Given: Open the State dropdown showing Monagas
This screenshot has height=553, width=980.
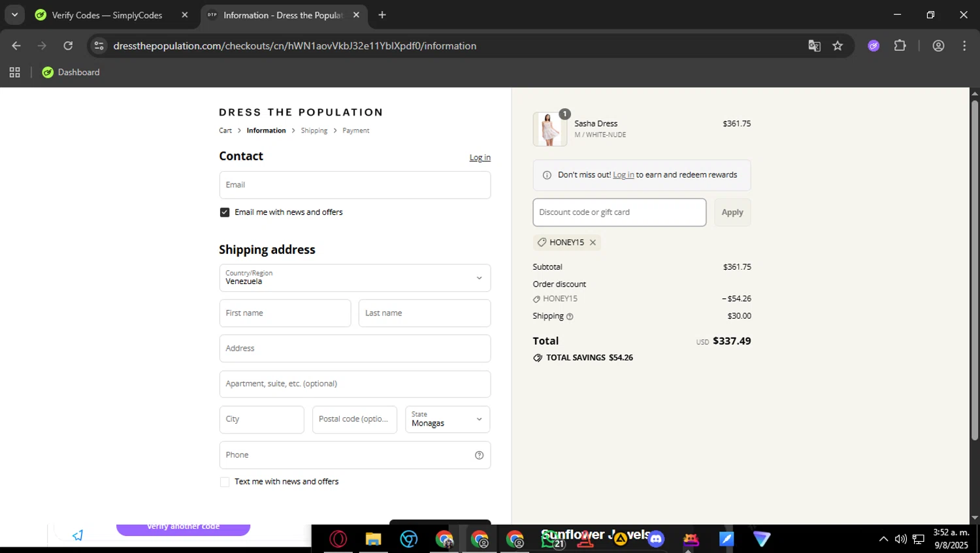Looking at the screenshot, I should tap(448, 419).
